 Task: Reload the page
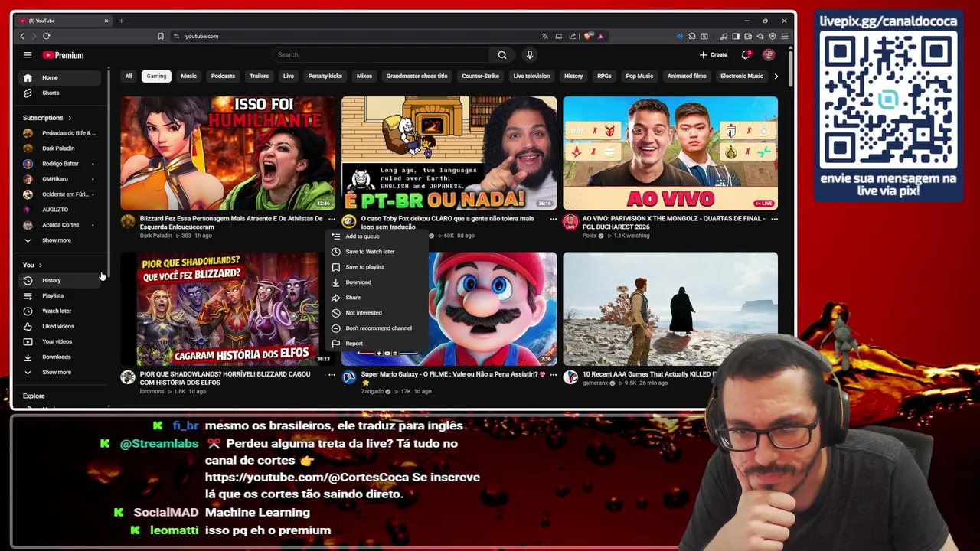point(47,36)
